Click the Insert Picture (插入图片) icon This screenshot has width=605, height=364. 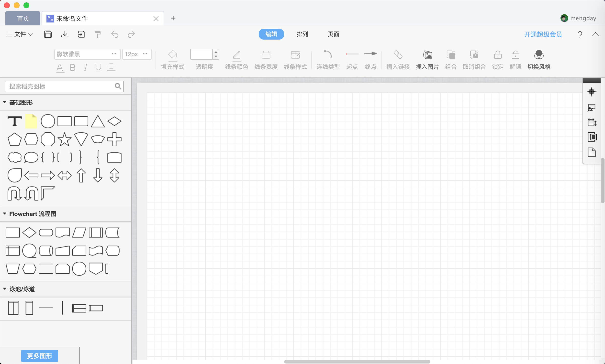click(427, 55)
